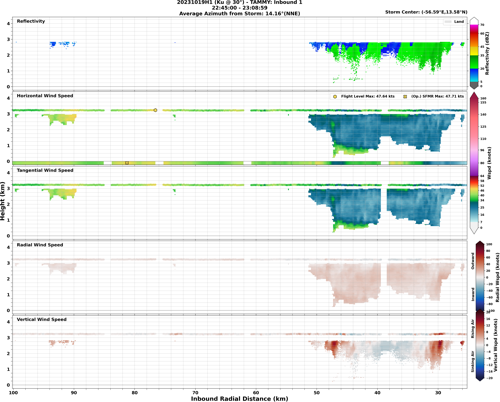Click the Radial Wind Speed panel title
Image resolution: width=500 pixels, height=402 pixels.
pyautogui.click(x=40, y=245)
